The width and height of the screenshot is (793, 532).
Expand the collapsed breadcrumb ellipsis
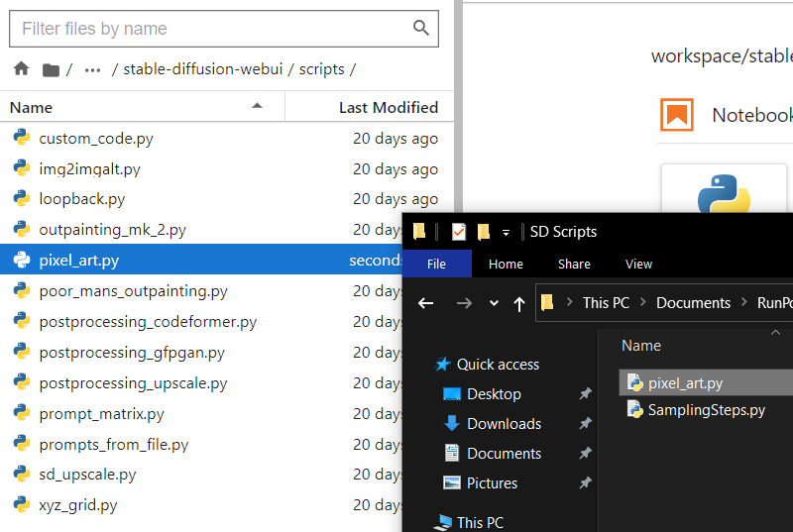(x=93, y=69)
